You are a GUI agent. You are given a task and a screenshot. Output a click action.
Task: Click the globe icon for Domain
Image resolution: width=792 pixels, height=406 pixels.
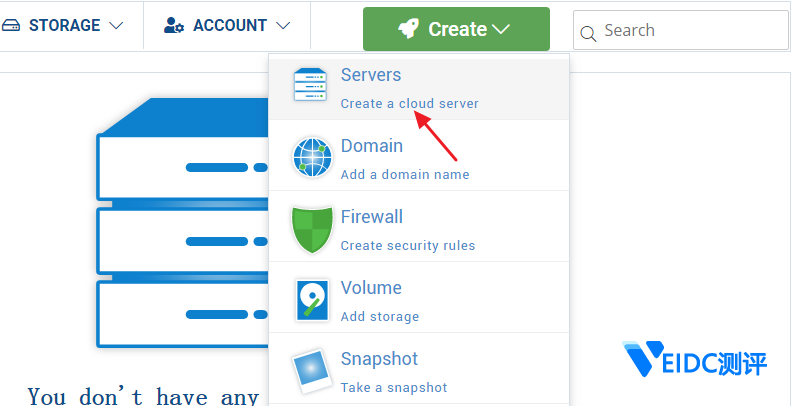(x=312, y=157)
